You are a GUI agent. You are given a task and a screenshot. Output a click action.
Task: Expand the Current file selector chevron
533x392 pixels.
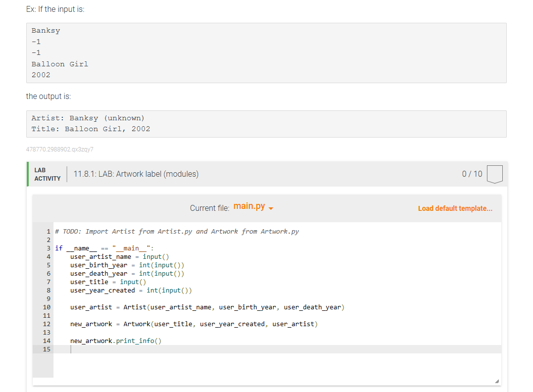pyautogui.click(x=270, y=208)
